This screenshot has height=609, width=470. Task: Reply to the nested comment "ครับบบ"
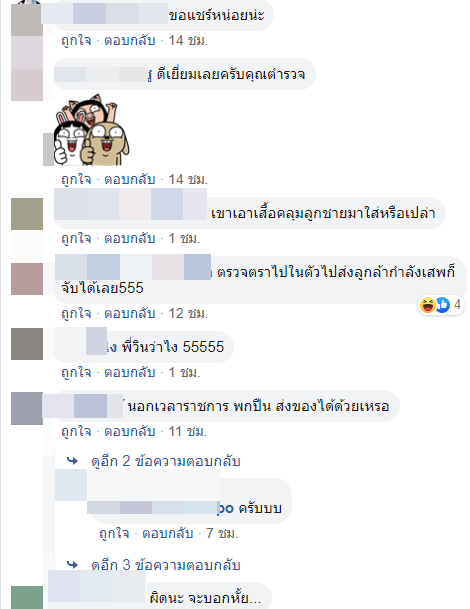pyautogui.click(x=167, y=533)
